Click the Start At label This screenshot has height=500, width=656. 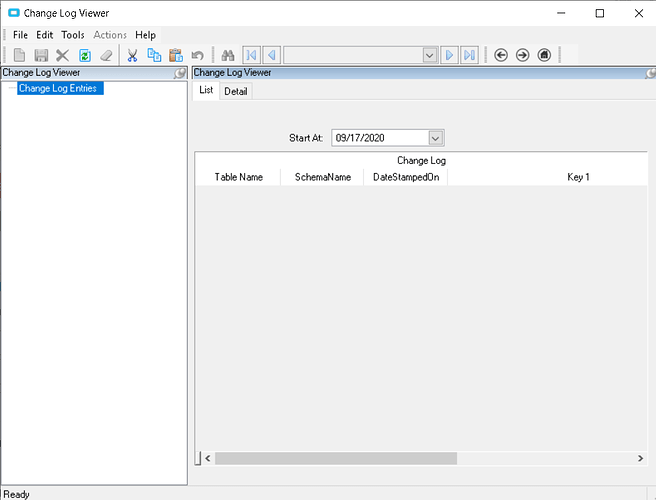306,138
